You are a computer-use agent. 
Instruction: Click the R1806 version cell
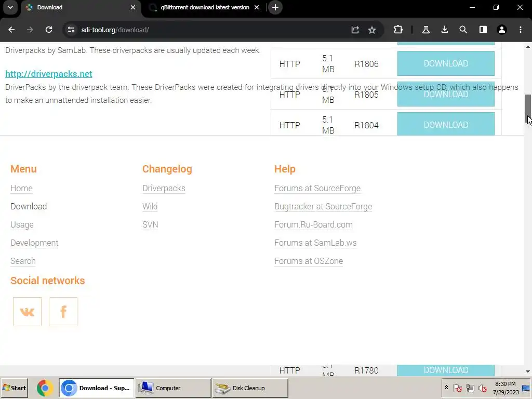[366, 64]
